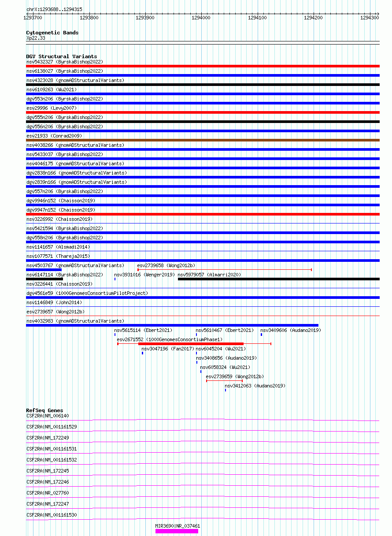Click esv2671552 1000GenomesConsortiumPhase1 label

(x=170, y=339)
